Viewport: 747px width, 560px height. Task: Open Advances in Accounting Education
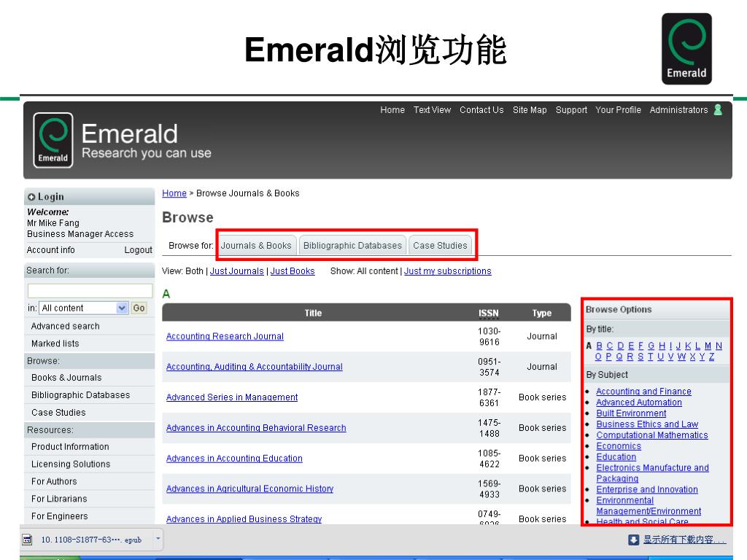click(x=234, y=458)
